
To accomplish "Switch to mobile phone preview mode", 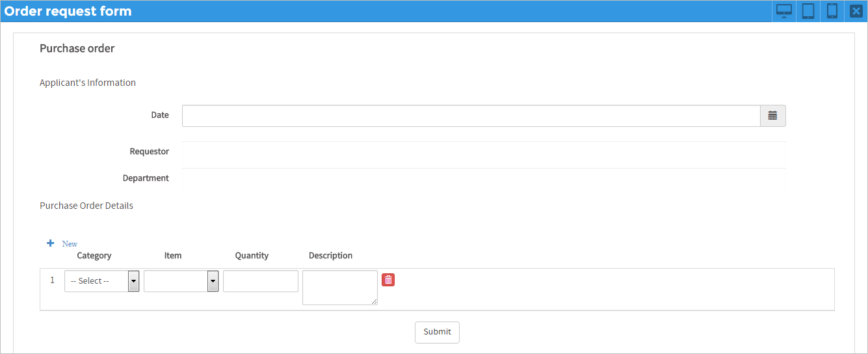I will [832, 11].
